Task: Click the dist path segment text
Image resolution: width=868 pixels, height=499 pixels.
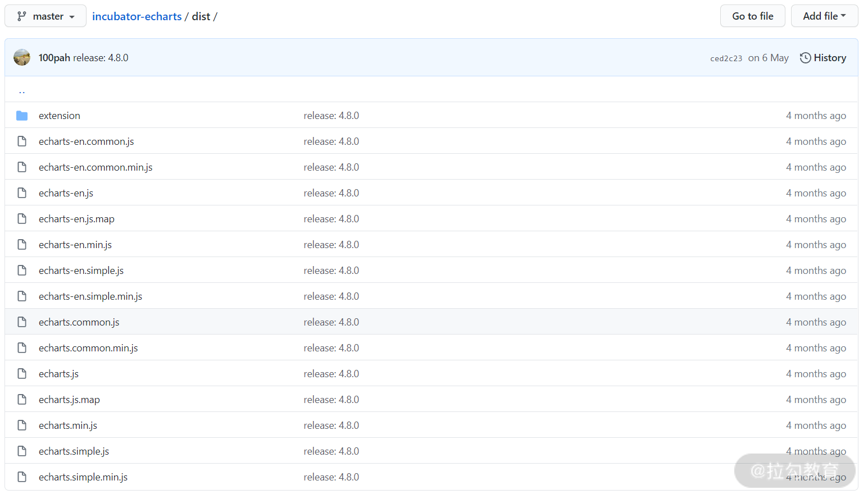Action: click(x=201, y=16)
